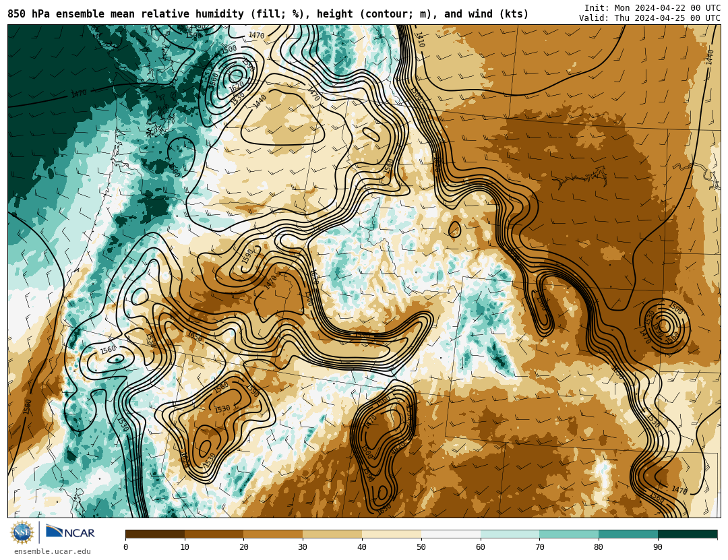Pick the 20–30% orange-brown colorbar segment
This screenshot has width=728, height=560.
(x=273, y=534)
